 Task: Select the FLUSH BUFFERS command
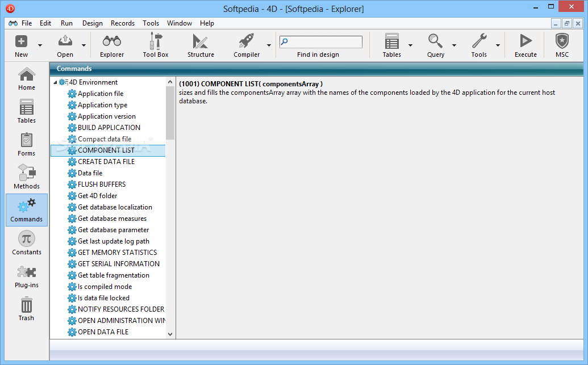click(x=102, y=184)
